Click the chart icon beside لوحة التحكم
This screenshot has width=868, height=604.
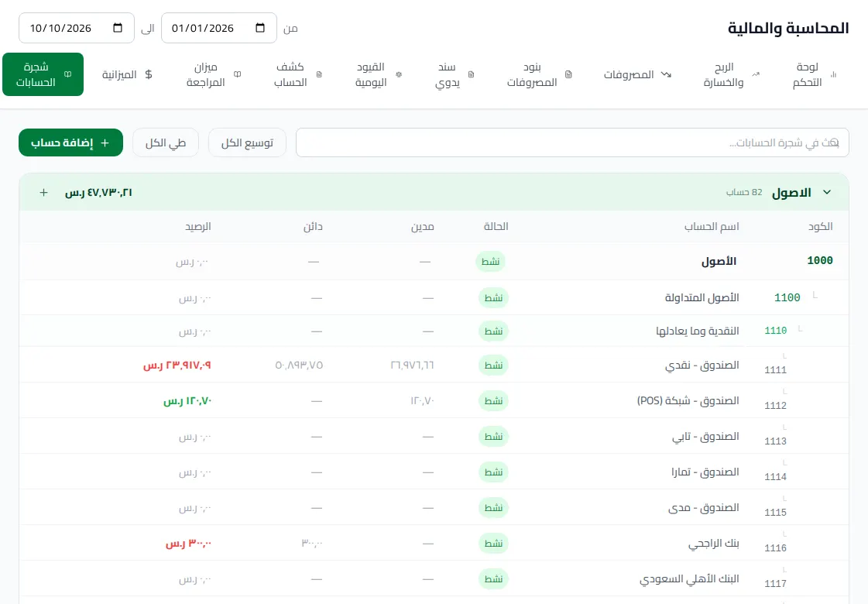click(x=834, y=74)
